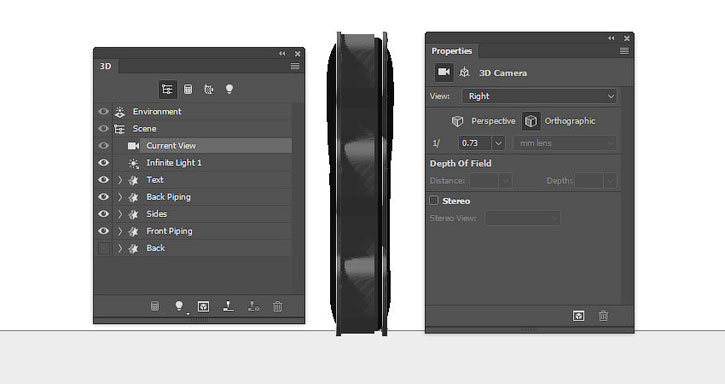This screenshot has height=384, width=725.
Task: Open the Properties panel flyout menu
Action: point(624,51)
